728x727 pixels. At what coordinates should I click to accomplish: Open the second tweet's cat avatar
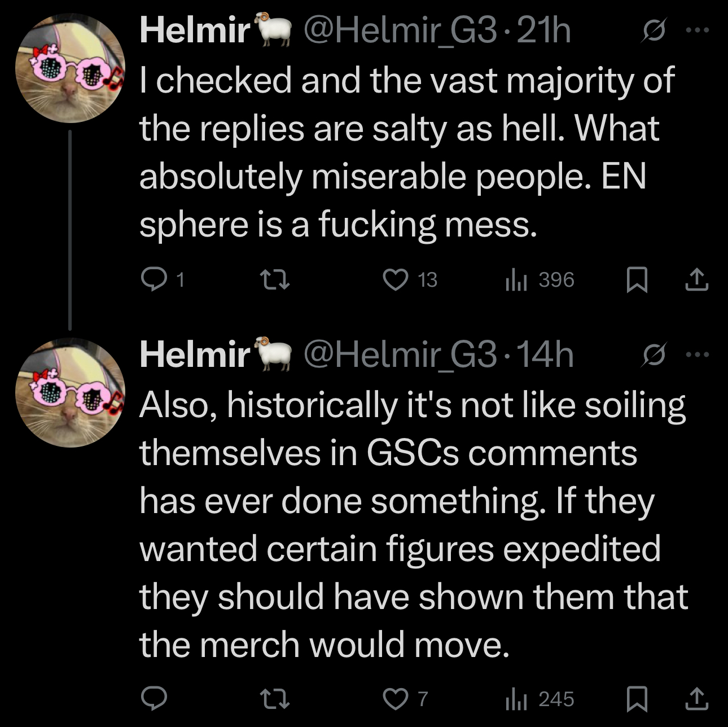[70, 393]
